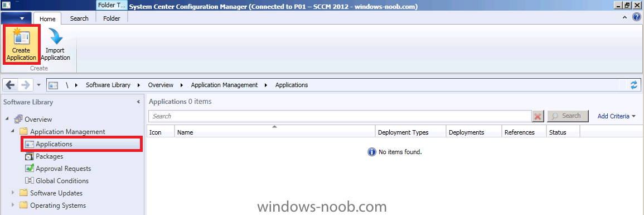
Task: Sort by the Icon column header
Action: [161, 132]
